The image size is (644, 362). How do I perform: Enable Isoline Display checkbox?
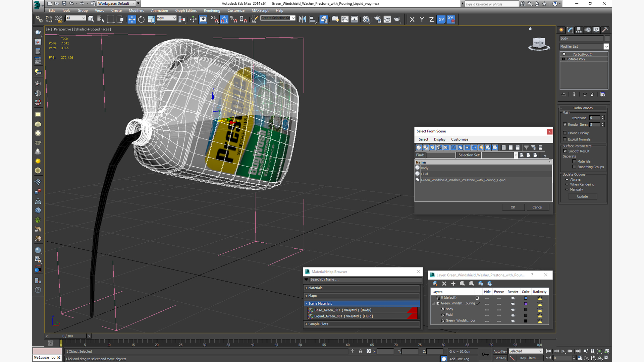565,133
